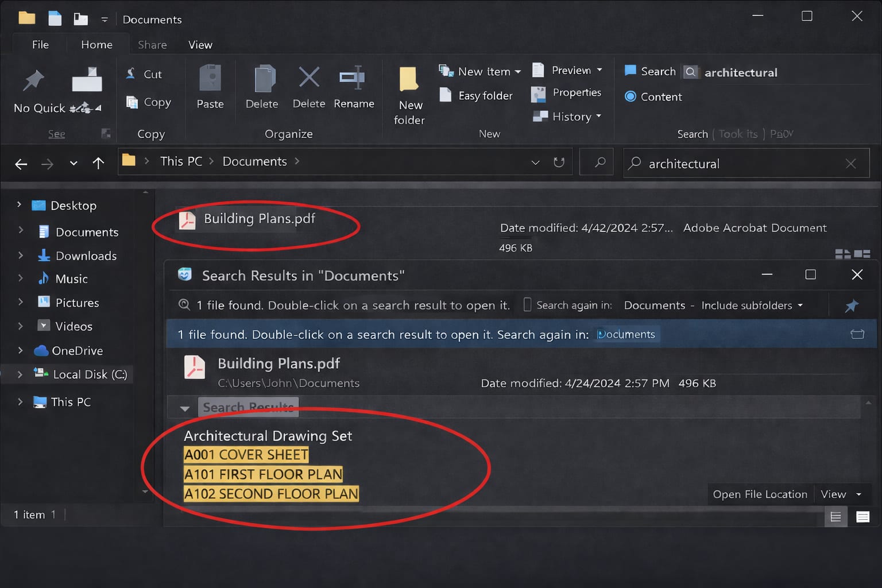The image size is (882, 588).
Task: Click the Open File Location button
Action: (759, 494)
